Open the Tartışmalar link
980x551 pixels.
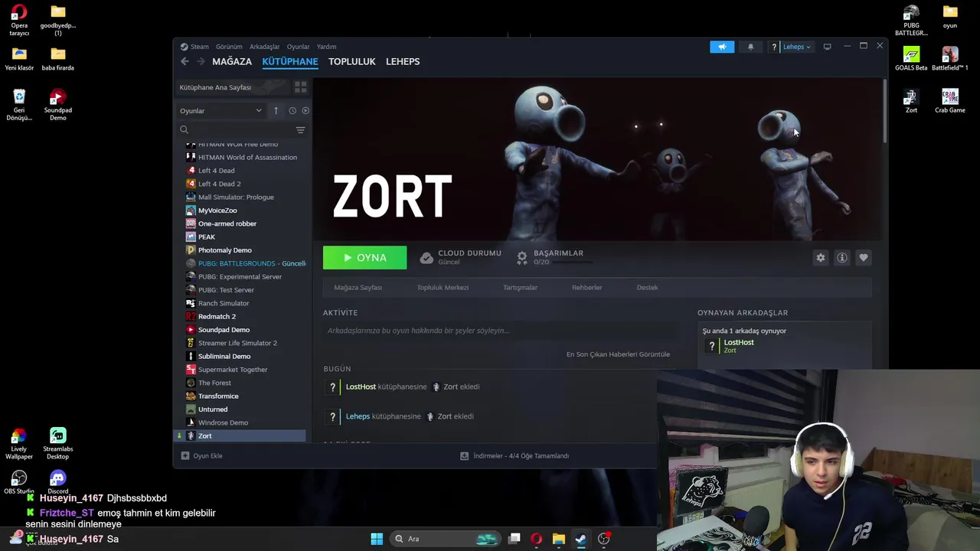point(520,288)
